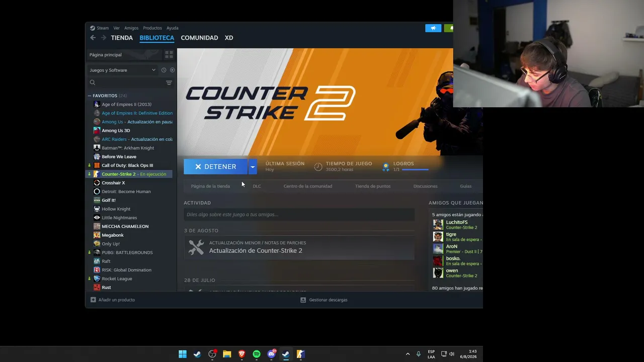Click the Hollow Knight game icon
This screenshot has width=644, height=362.
(97, 209)
